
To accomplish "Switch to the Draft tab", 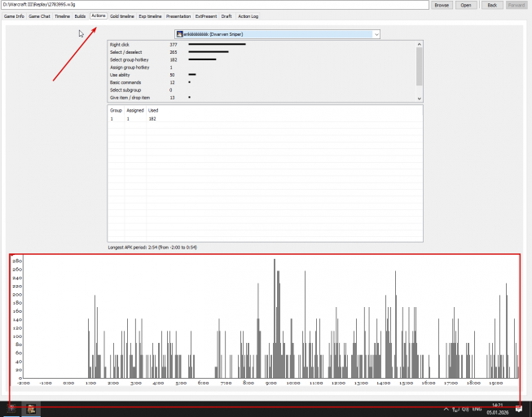I will point(226,16).
